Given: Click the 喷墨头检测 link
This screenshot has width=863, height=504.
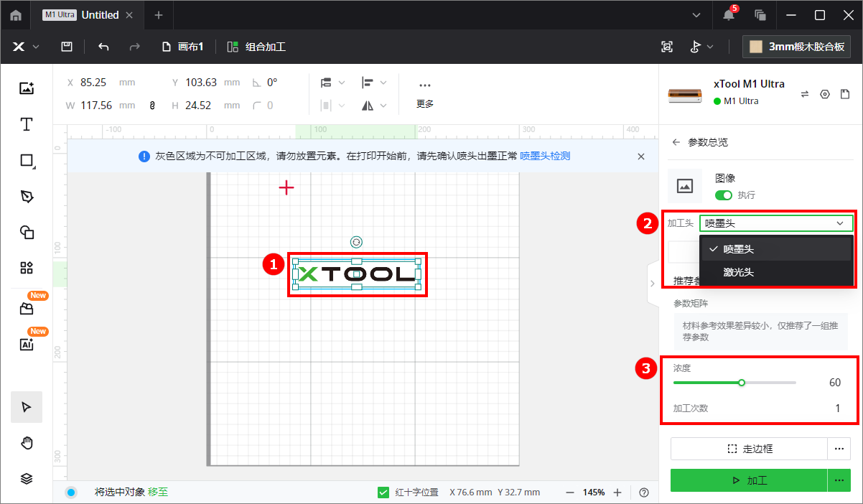Looking at the screenshot, I should coord(545,156).
